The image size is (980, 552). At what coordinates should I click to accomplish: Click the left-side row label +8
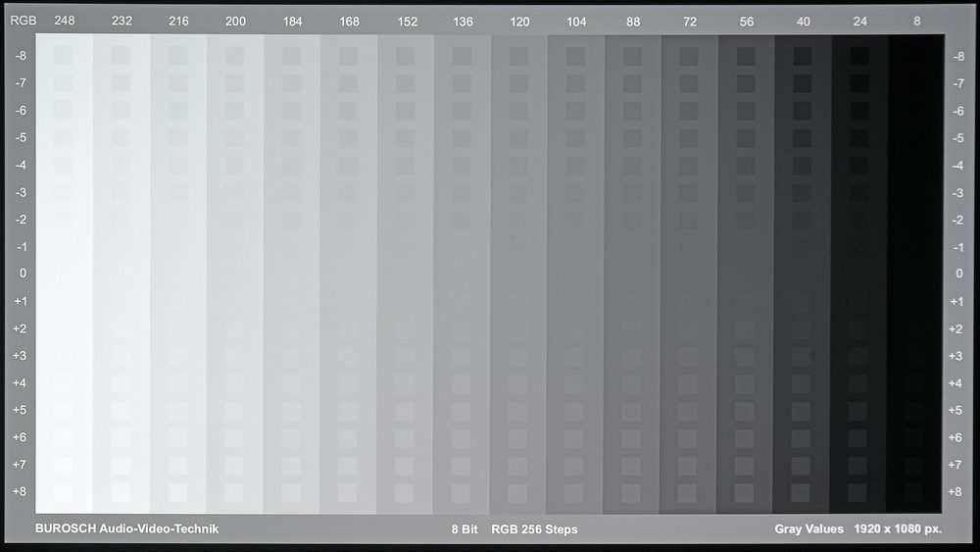click(x=21, y=491)
